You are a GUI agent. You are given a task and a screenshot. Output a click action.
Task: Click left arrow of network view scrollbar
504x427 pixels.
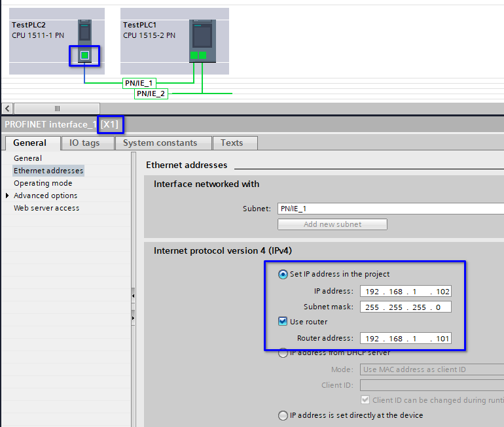click(7, 109)
